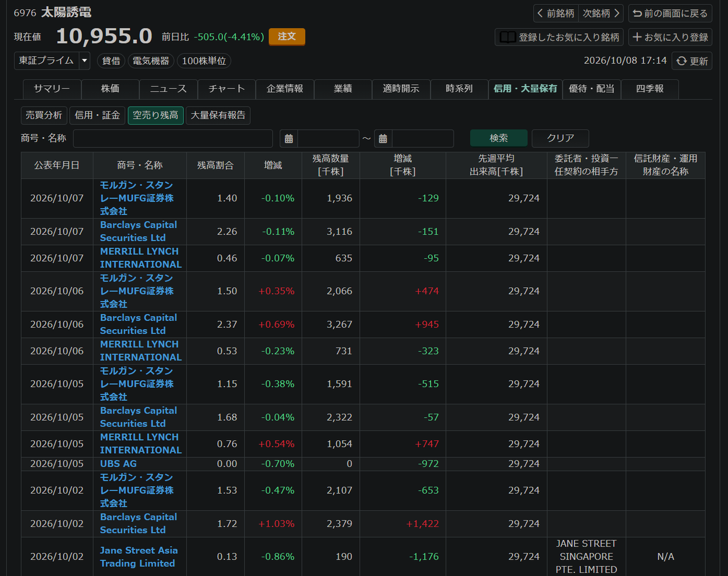Expand the 東証プライム market dropdown

pyautogui.click(x=84, y=60)
